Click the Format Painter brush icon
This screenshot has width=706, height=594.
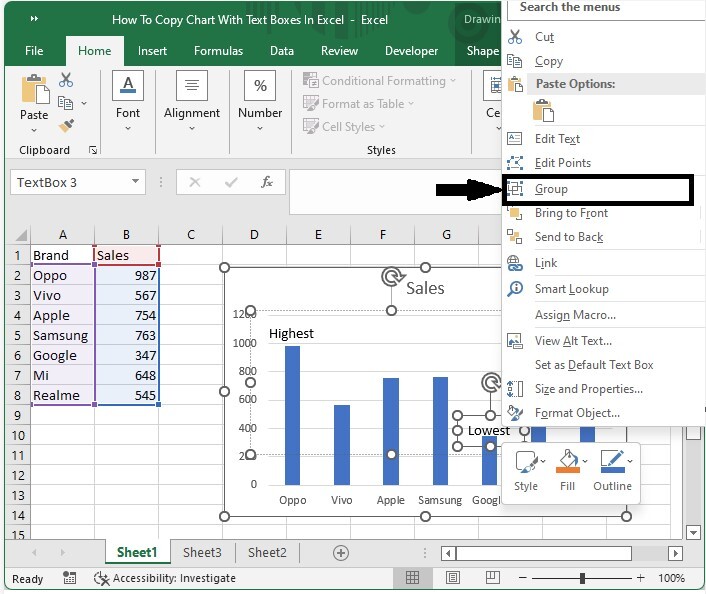66,126
